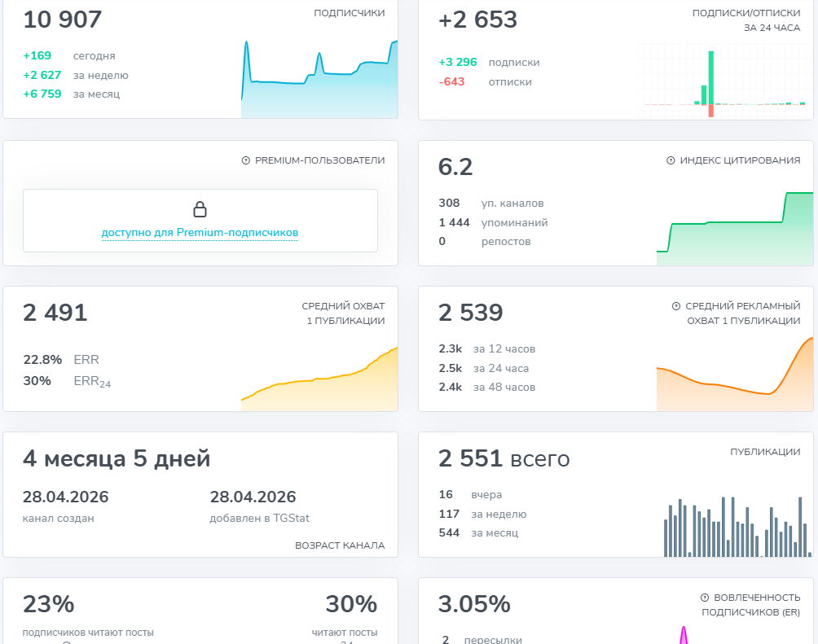This screenshot has height=644, width=818.
Task: Open the 'доступно для Premium-подписчиков' link
Action: pos(200,233)
